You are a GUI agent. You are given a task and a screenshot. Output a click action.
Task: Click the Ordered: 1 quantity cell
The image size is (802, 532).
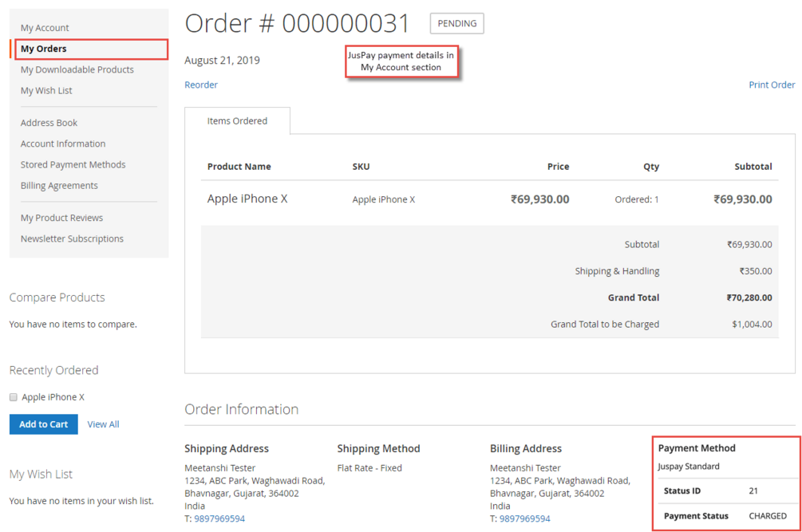pyautogui.click(x=637, y=200)
